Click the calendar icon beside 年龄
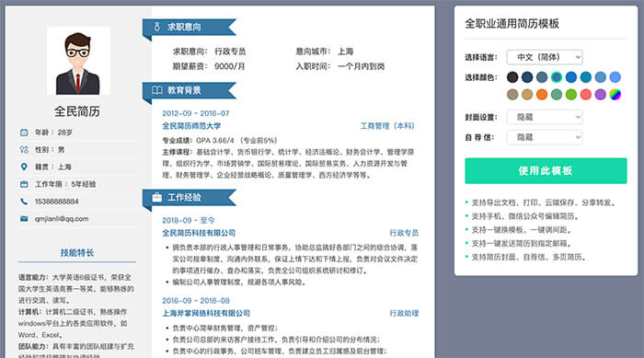644x358 pixels. 24,133
